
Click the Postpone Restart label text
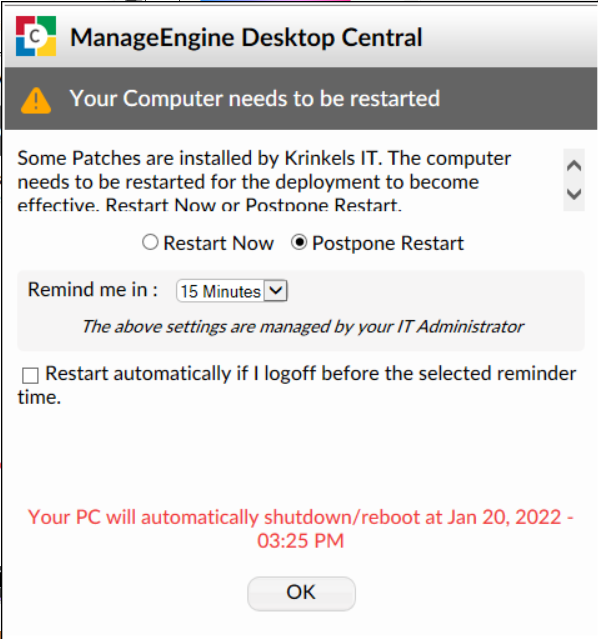pyautogui.click(x=388, y=243)
